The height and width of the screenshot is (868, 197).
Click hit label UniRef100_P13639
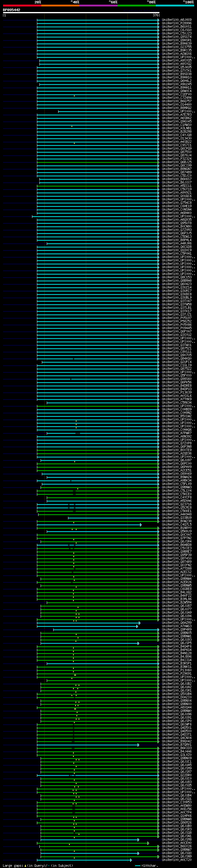click(177, 393)
